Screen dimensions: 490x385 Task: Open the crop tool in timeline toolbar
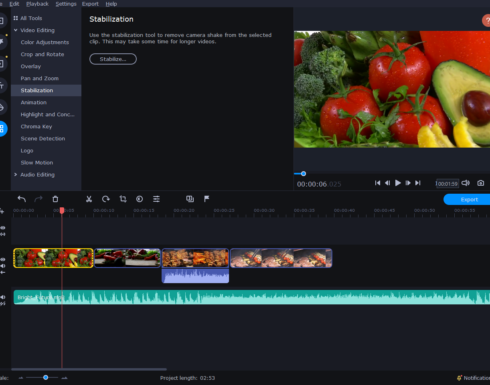[123, 199]
